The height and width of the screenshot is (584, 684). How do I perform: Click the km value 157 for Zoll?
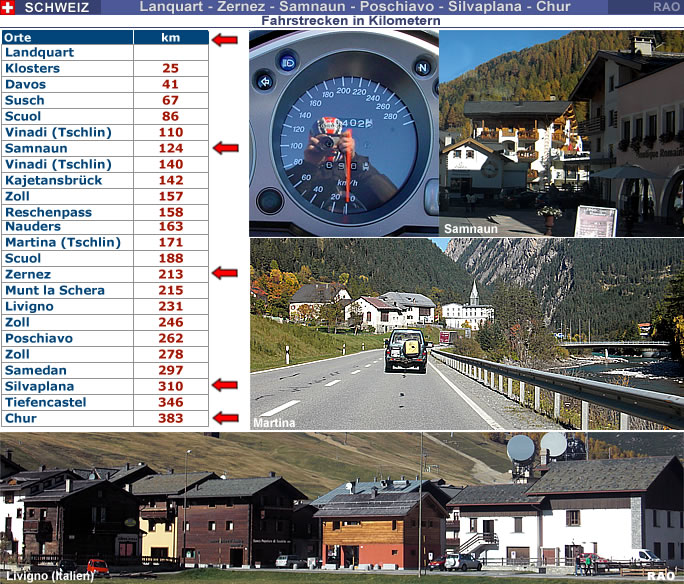[171, 196]
